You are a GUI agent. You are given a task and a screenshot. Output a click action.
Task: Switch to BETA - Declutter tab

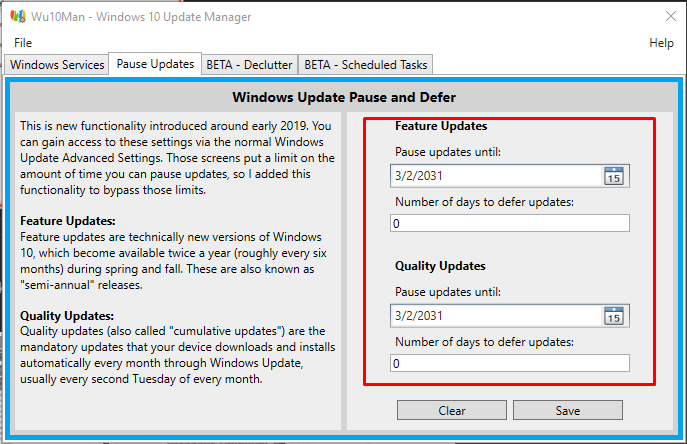click(x=249, y=65)
